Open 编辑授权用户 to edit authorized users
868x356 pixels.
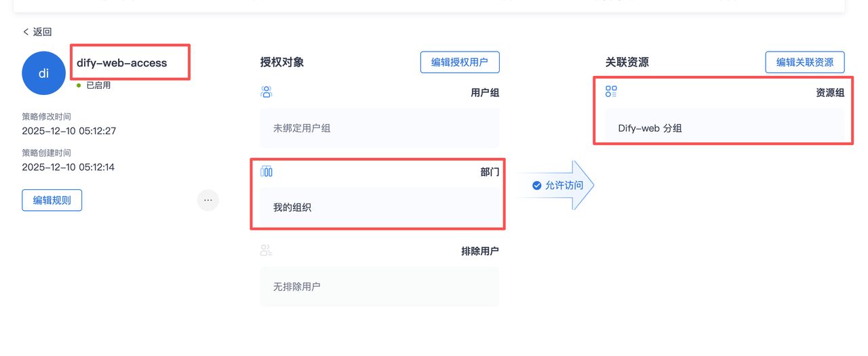coord(460,62)
